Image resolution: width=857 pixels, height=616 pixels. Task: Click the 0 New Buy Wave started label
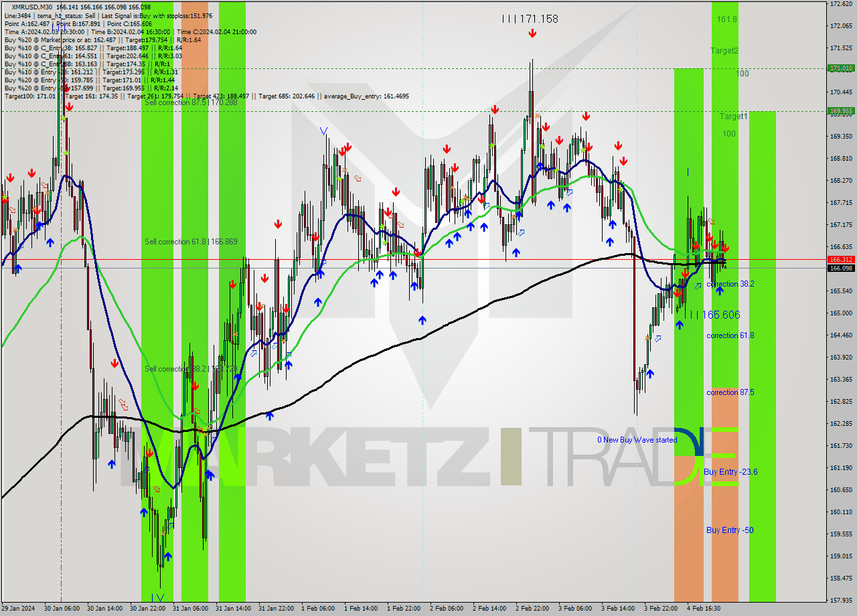[x=637, y=440]
